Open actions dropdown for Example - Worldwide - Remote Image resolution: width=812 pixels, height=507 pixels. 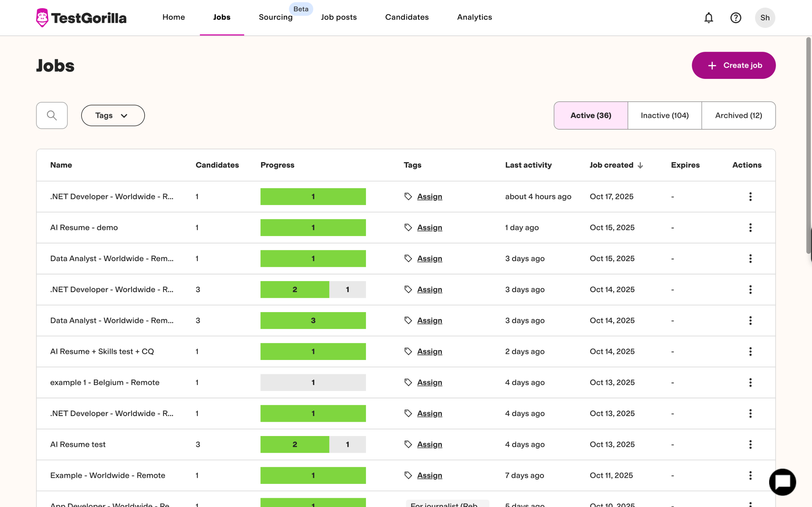pos(750,476)
